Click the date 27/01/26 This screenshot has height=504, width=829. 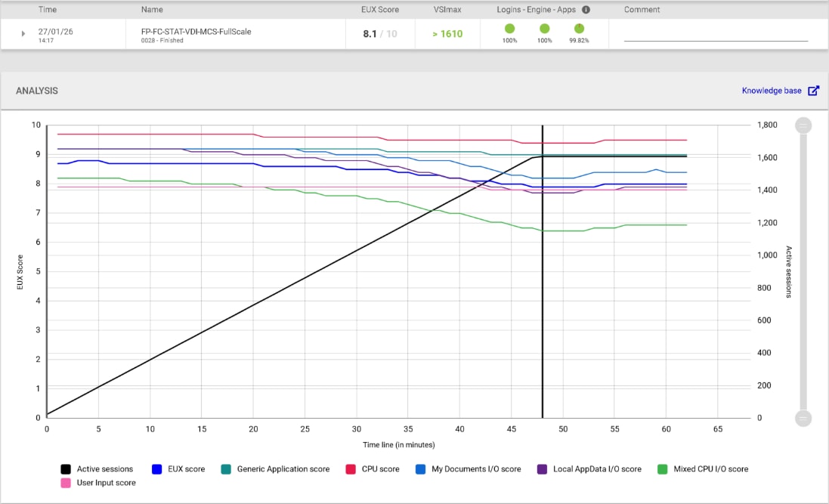click(x=55, y=31)
